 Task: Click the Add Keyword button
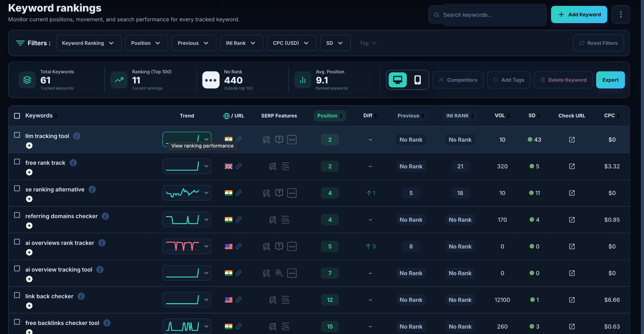(579, 14)
